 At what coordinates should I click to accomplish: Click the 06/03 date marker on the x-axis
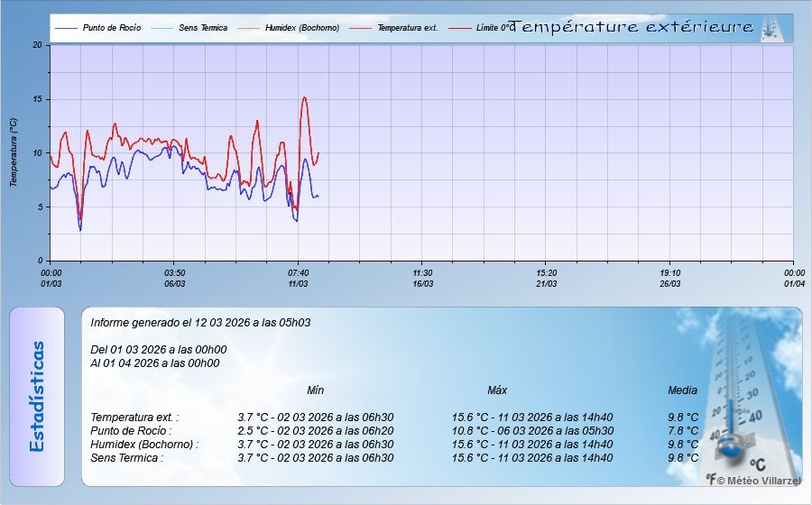[x=174, y=283]
